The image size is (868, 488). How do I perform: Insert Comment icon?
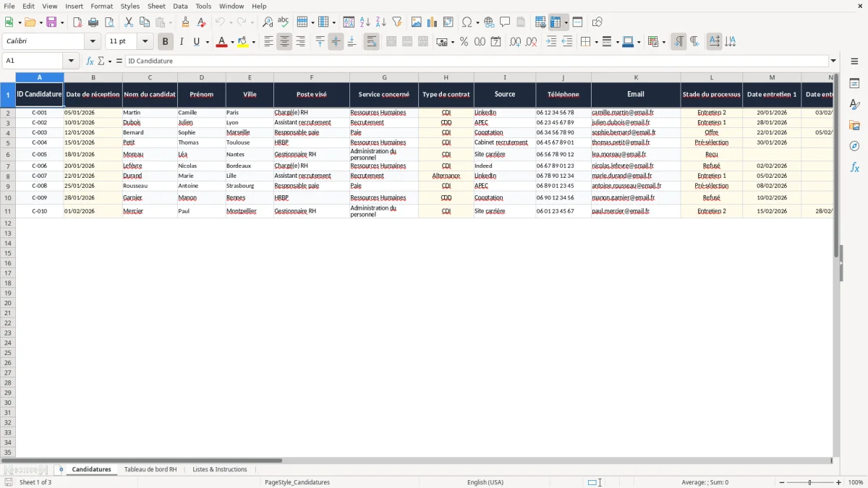(506, 22)
